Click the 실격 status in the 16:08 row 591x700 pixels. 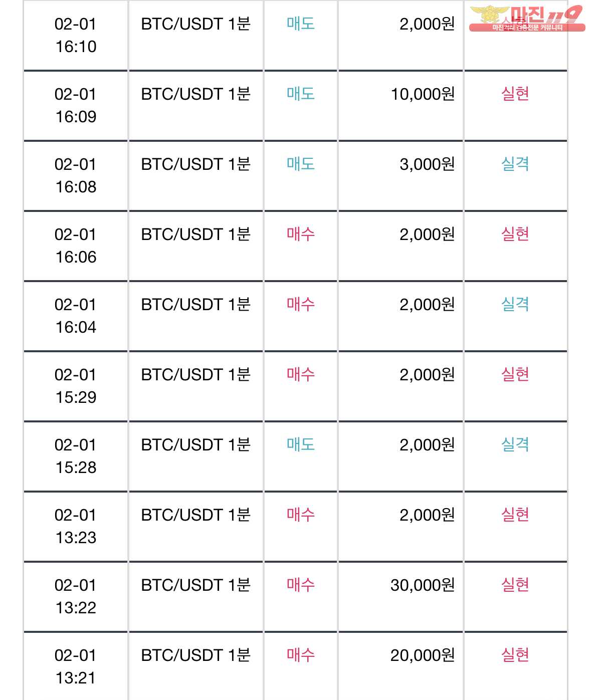pos(515,164)
